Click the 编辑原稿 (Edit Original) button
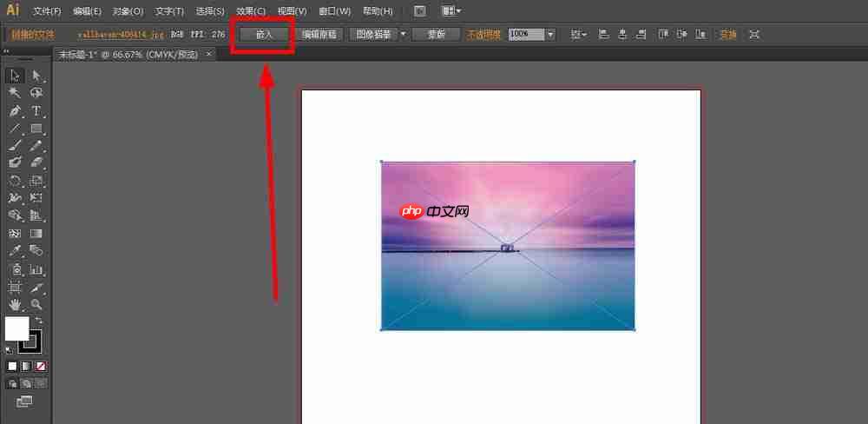 point(319,35)
